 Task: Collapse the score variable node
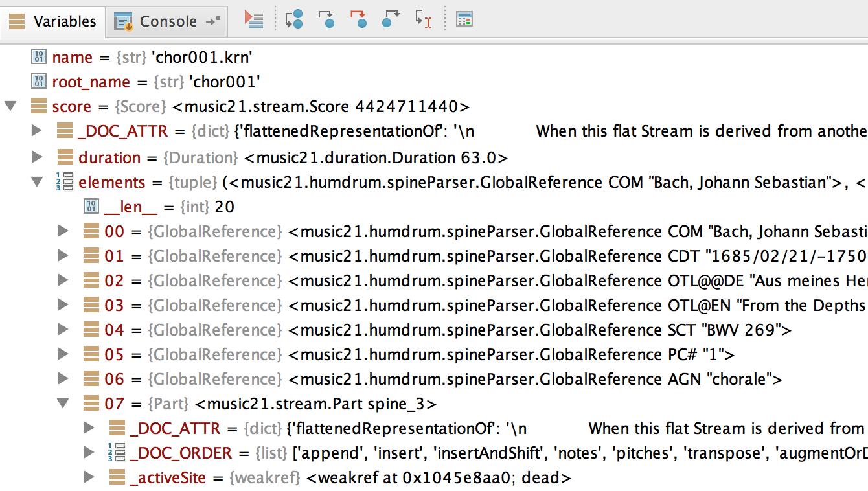(x=10, y=106)
